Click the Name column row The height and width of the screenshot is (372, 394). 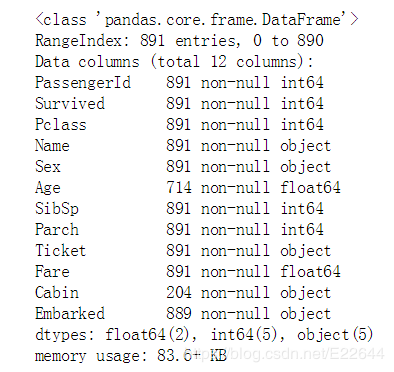(183, 146)
